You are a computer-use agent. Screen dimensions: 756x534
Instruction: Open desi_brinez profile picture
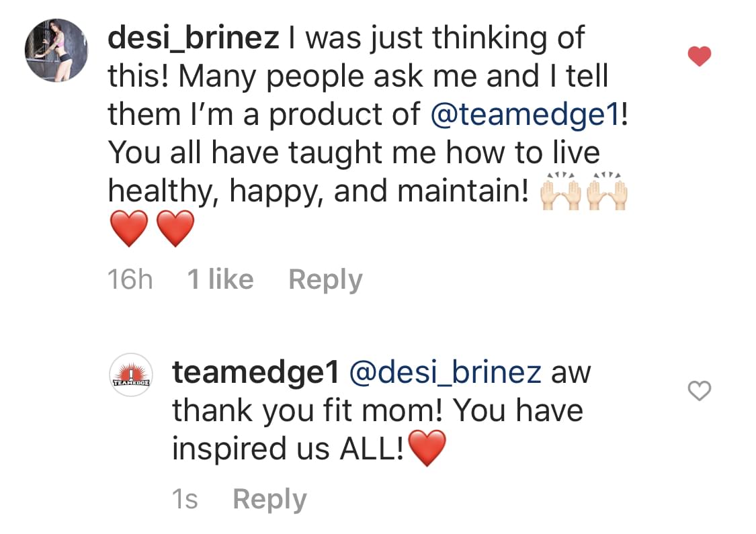coord(56,50)
